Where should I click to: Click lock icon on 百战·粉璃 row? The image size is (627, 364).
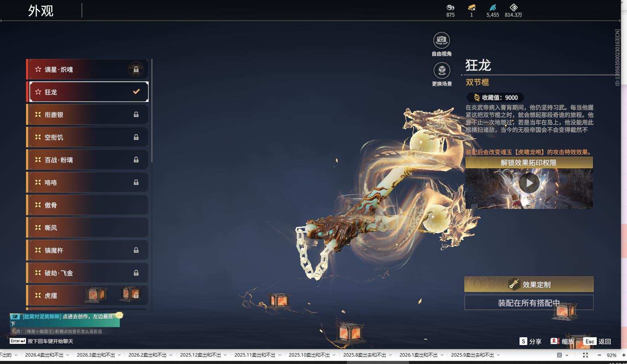pos(136,159)
